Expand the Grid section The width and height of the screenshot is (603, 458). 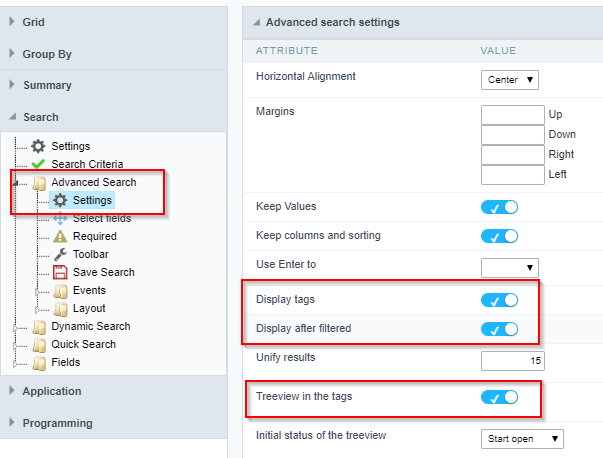coord(33,22)
